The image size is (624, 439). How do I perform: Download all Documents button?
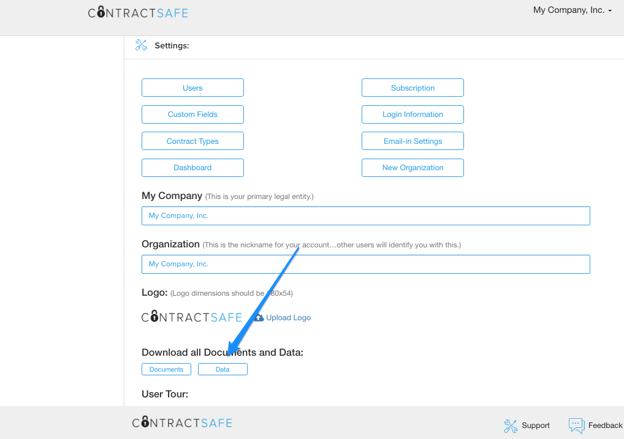[166, 369]
